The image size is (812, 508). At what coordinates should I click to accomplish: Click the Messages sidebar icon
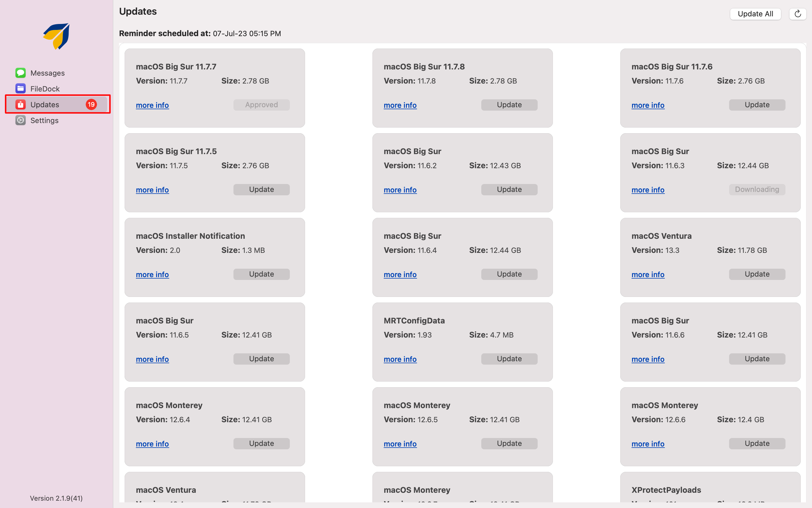[x=21, y=73]
